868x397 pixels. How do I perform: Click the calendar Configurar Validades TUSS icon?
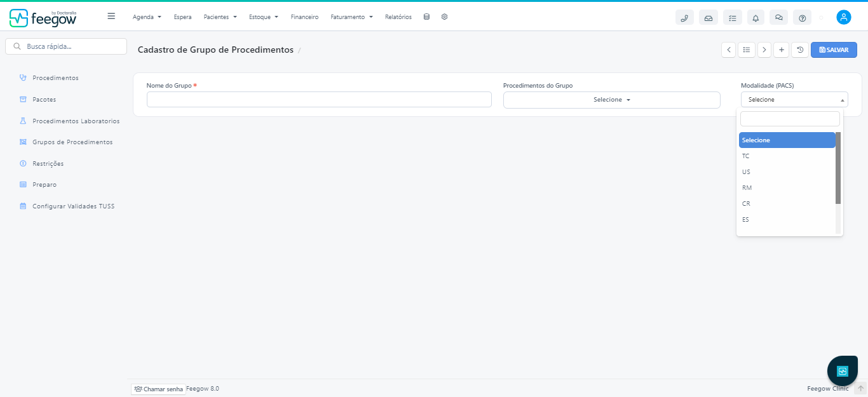pos(23,206)
